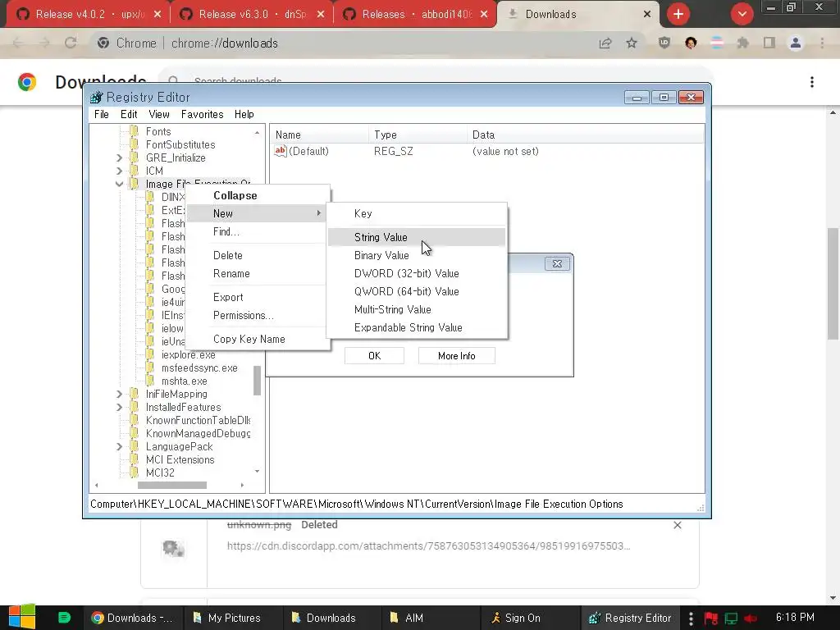840x630 pixels.
Task: Open Permissions... from the context menu
Action: (257, 315)
